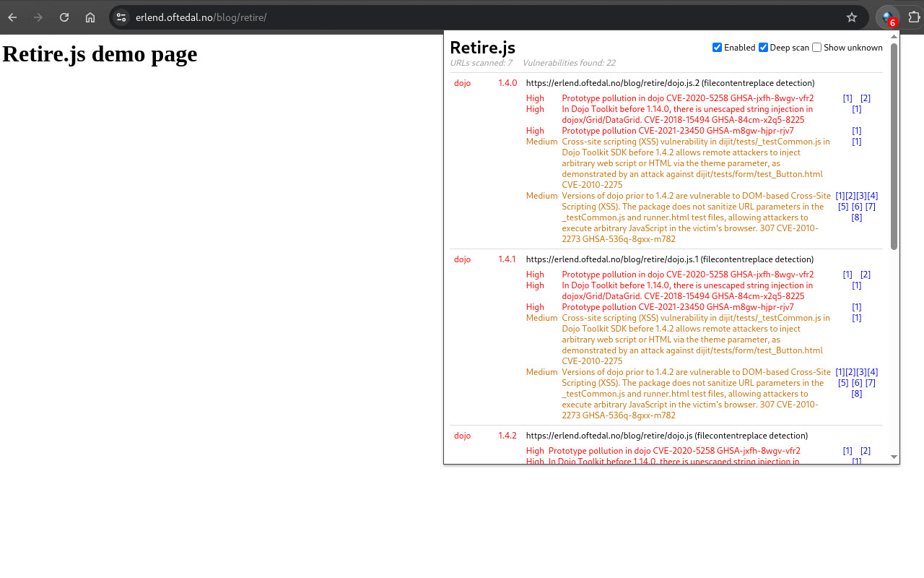The image size is (924, 578).
Task: Open the profile avatar with notification badge
Action: coord(887,17)
